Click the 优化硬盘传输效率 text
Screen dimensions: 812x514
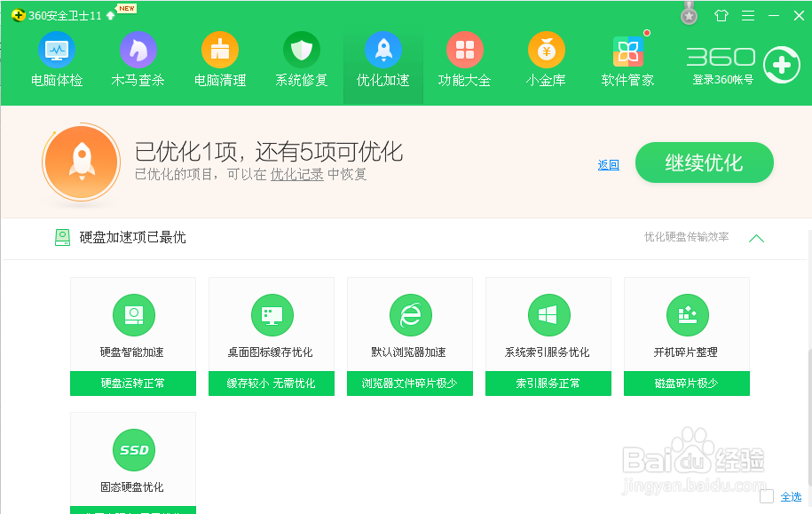coord(687,237)
